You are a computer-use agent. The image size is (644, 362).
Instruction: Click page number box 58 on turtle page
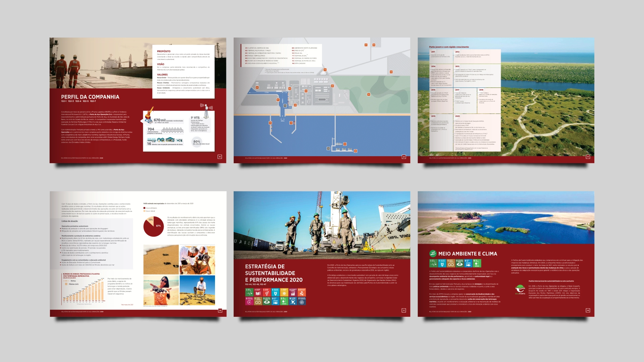(220, 310)
